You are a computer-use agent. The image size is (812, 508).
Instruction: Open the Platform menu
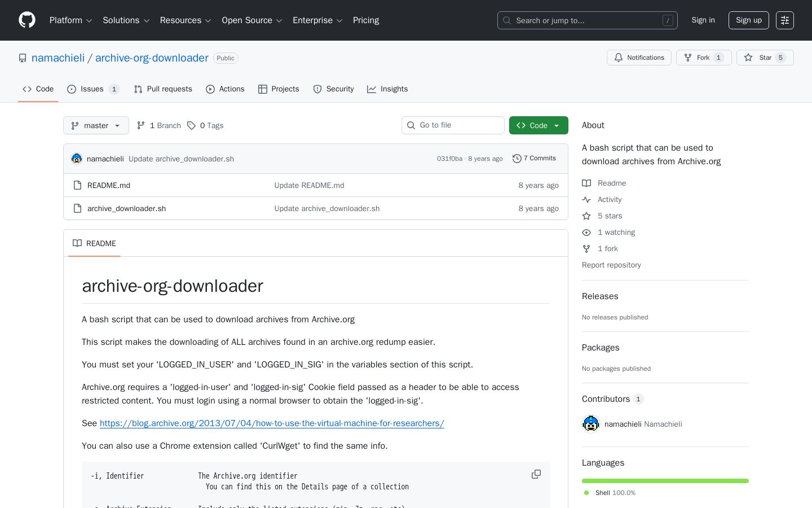[71, 20]
